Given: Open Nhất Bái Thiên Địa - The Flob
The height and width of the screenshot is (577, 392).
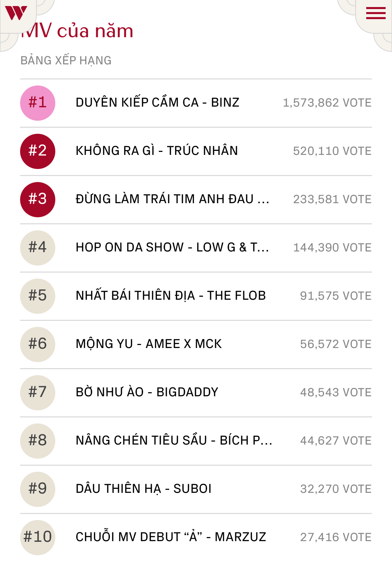Looking at the screenshot, I should click(171, 296).
